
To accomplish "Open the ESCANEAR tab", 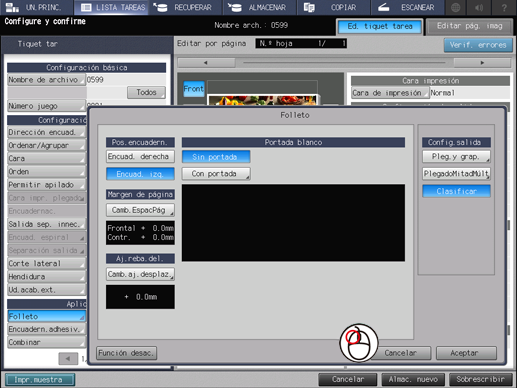I will [x=407, y=7].
